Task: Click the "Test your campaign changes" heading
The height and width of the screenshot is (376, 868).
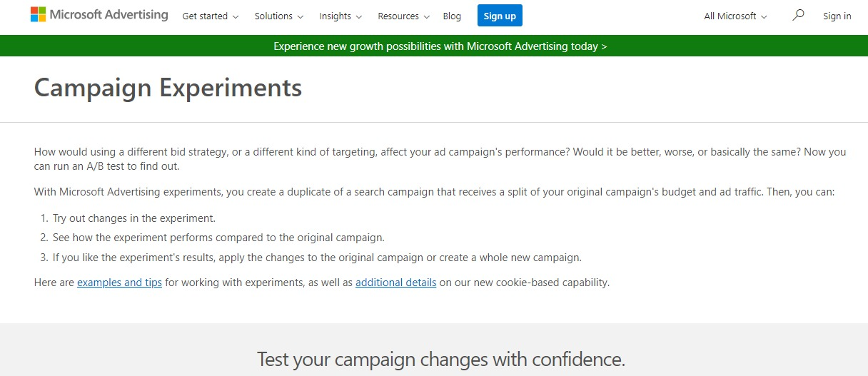Action: point(440,358)
